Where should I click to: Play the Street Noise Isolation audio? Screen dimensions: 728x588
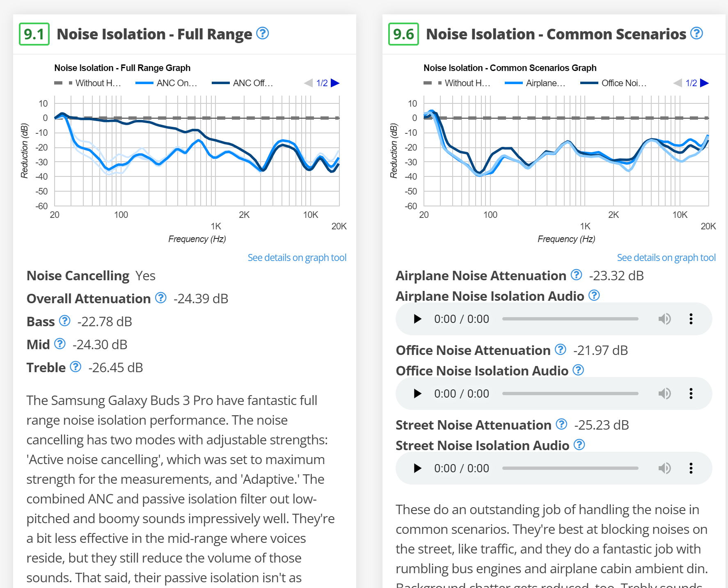[x=417, y=468]
